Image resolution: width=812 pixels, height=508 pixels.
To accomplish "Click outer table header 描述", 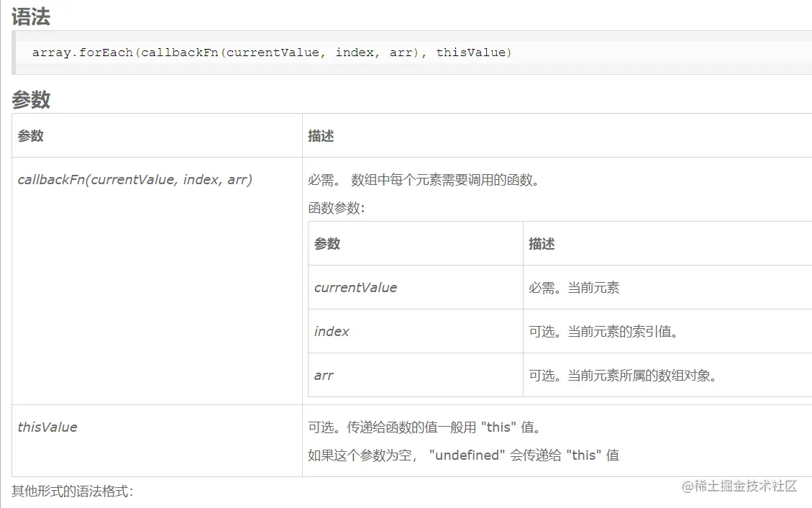I will click(x=321, y=136).
